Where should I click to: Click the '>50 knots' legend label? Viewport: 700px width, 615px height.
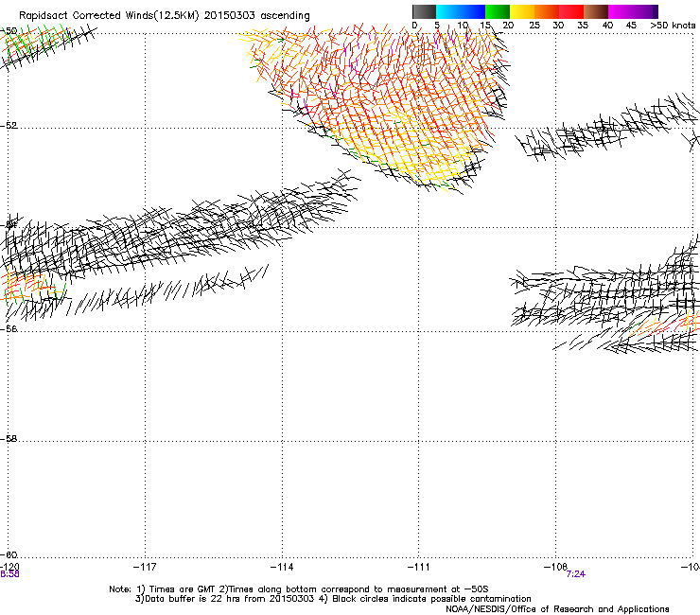(x=673, y=26)
